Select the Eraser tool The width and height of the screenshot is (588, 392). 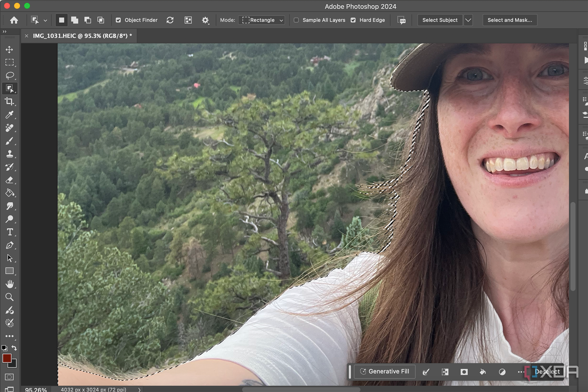click(9, 180)
